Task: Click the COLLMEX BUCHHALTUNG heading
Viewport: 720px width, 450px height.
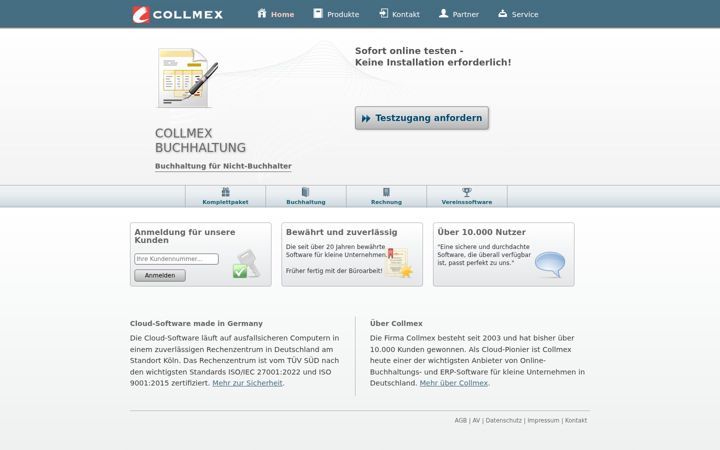Action: pyautogui.click(x=200, y=141)
